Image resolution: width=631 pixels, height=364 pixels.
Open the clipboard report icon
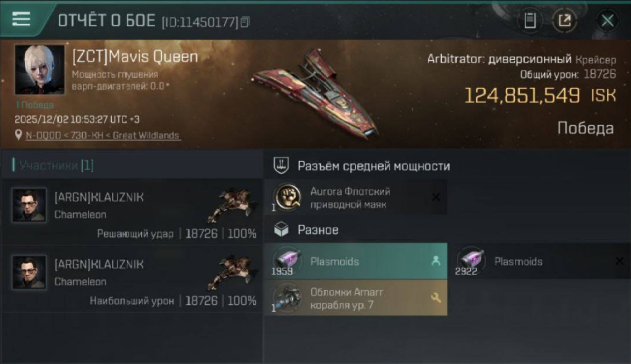[x=530, y=20]
